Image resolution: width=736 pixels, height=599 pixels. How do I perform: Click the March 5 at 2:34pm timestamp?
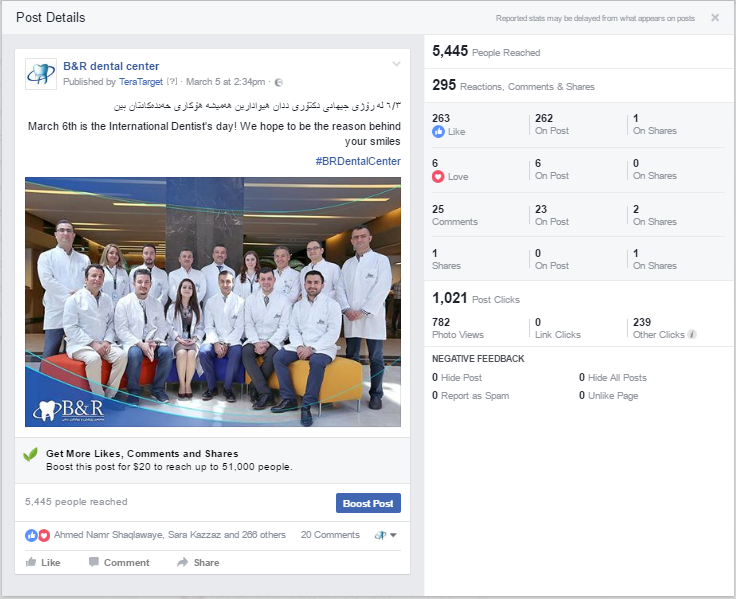(226, 82)
